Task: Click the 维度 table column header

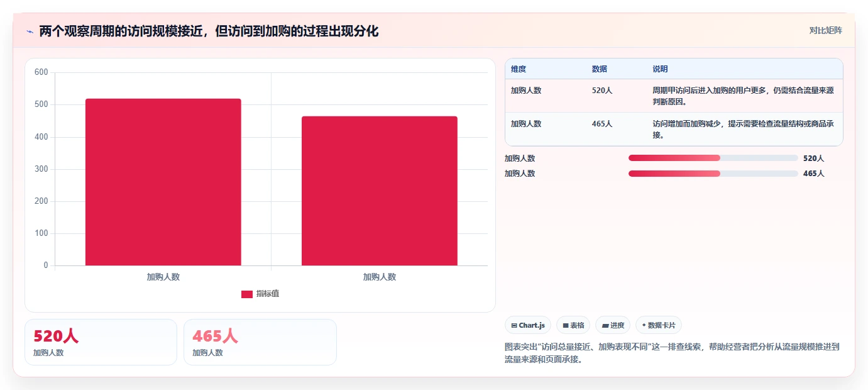Action: [x=519, y=69]
